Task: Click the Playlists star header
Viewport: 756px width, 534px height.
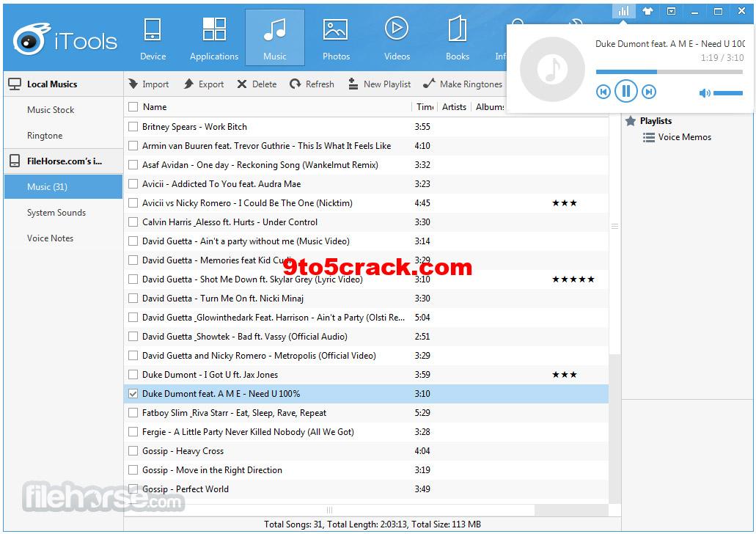Action: [648, 121]
